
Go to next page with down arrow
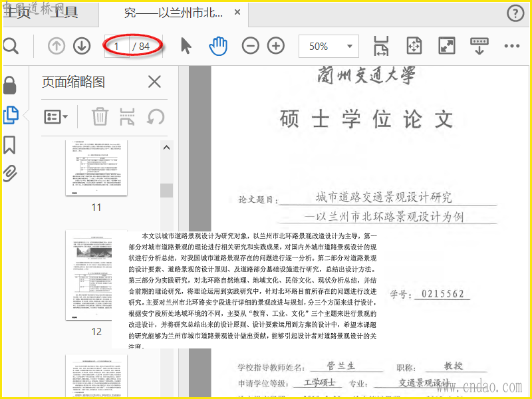point(82,46)
